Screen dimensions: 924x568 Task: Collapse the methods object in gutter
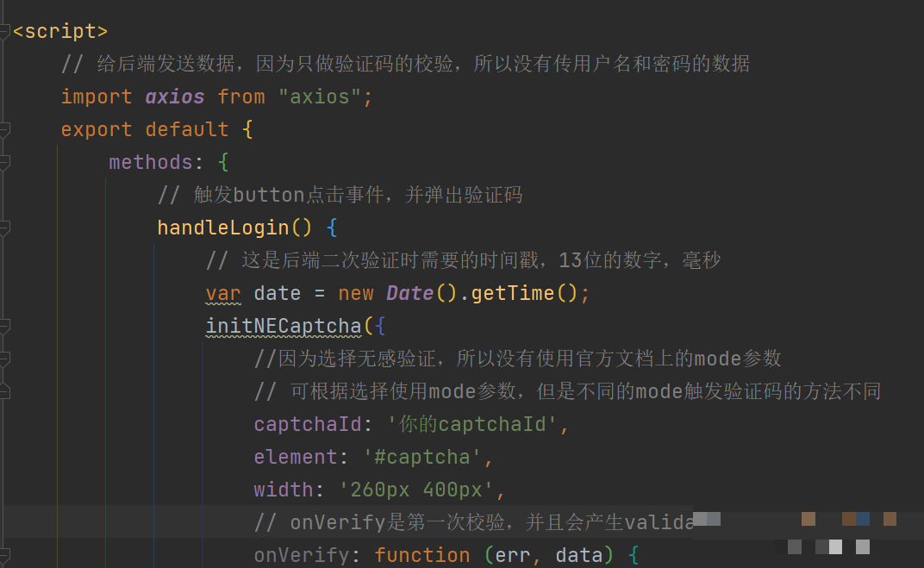5,163
